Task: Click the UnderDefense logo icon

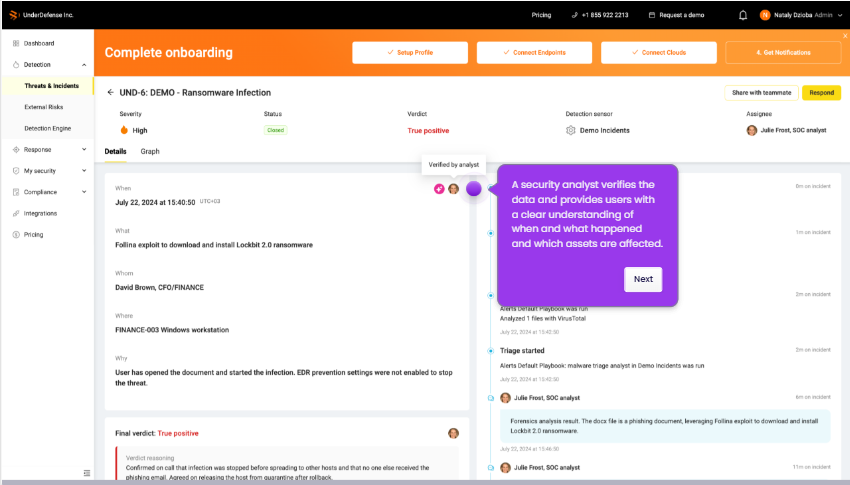Action: (14, 15)
